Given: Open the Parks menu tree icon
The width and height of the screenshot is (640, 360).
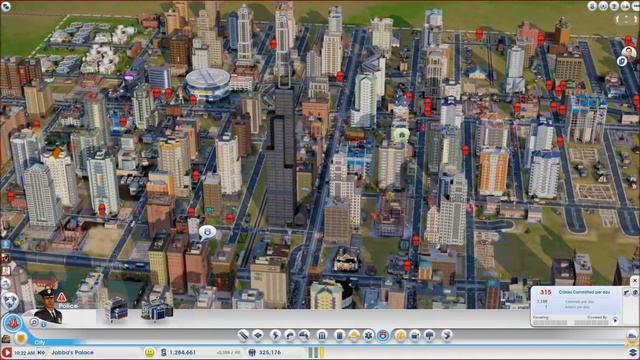Looking at the screenshot, I should point(429,336).
